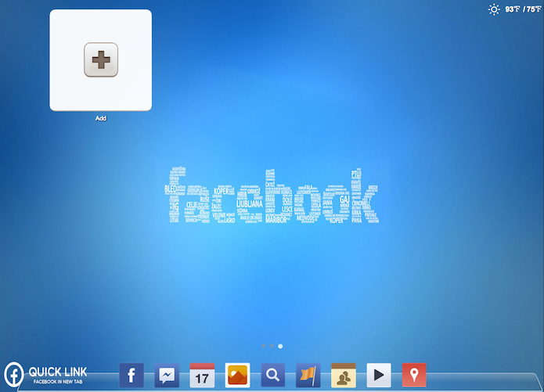
Task: Click the Quick Link Facebook logo circle
Action: click(x=14, y=375)
